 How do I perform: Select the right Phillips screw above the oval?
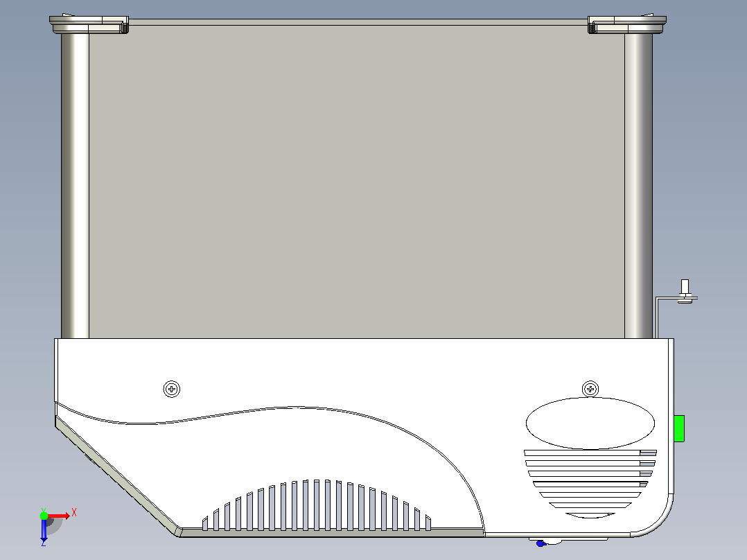click(x=590, y=389)
